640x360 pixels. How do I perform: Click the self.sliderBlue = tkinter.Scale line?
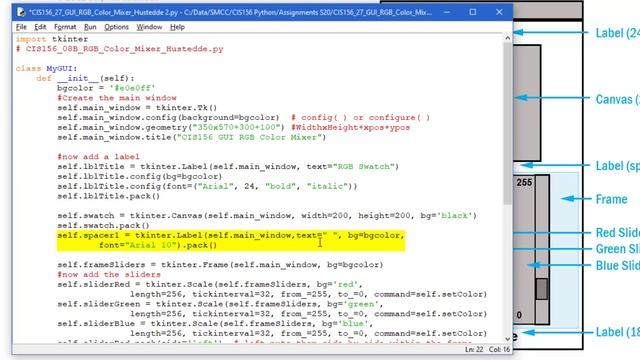pyautogui.click(x=215, y=324)
